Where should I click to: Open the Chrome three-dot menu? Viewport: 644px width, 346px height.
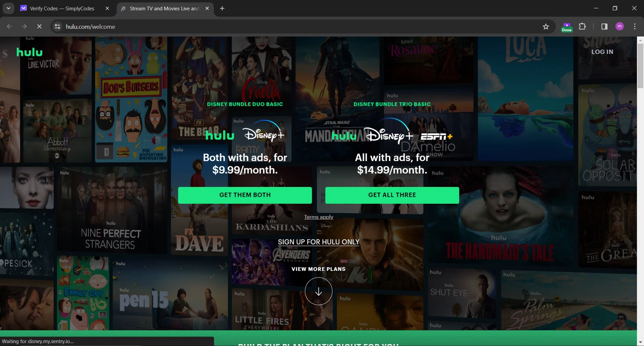point(635,27)
